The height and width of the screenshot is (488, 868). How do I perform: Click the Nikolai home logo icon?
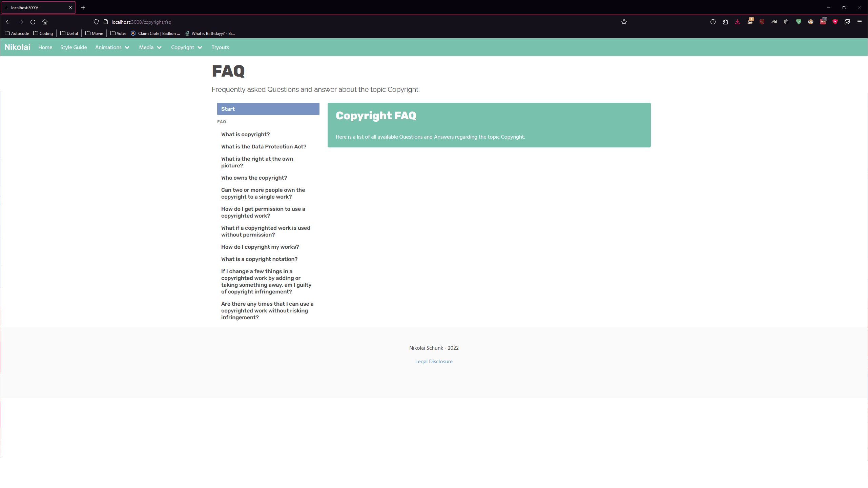tap(17, 46)
